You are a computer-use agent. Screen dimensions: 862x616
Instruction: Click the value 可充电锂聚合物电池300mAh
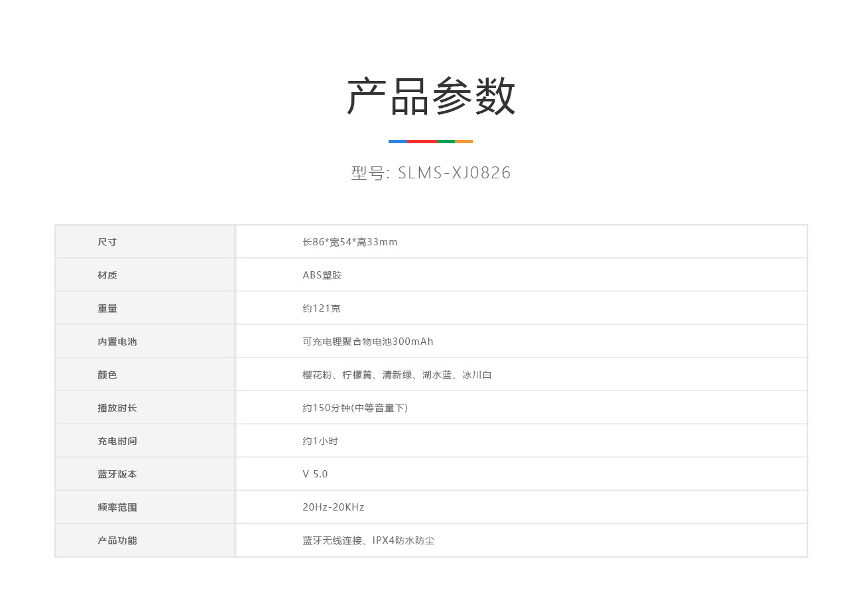tap(368, 341)
